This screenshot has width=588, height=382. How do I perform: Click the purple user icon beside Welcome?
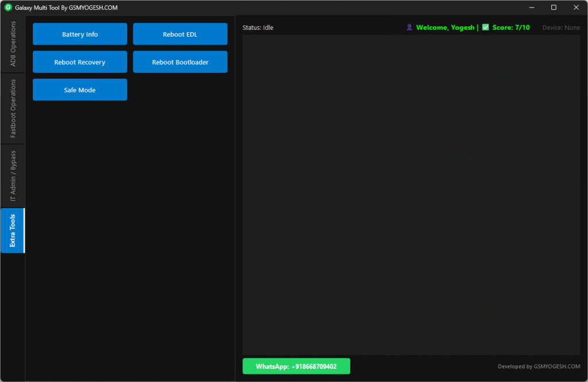pyautogui.click(x=409, y=28)
